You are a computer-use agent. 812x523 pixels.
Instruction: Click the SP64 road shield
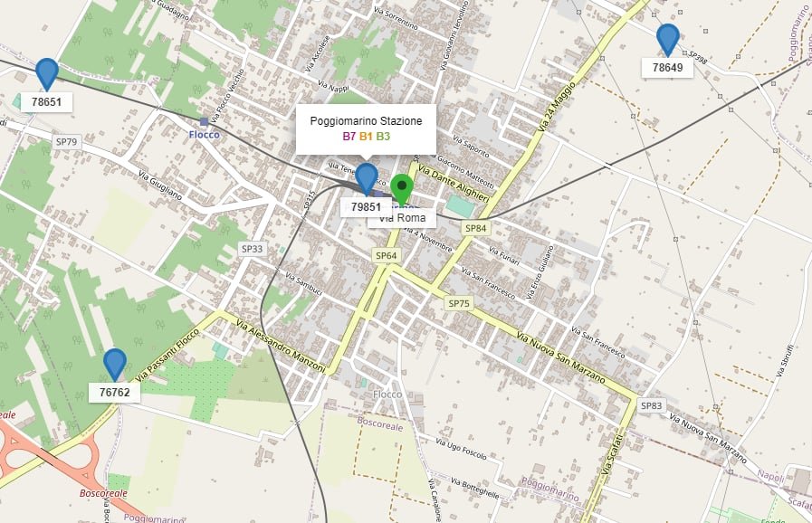(387, 256)
